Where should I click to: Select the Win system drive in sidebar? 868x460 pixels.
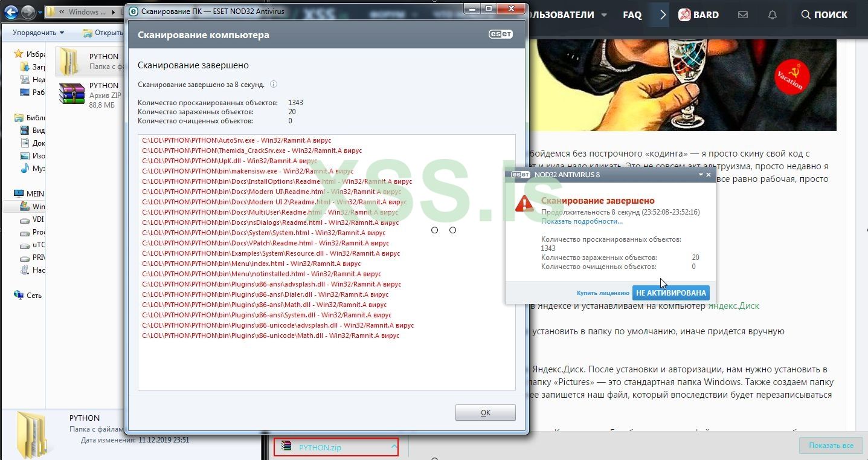(25, 207)
